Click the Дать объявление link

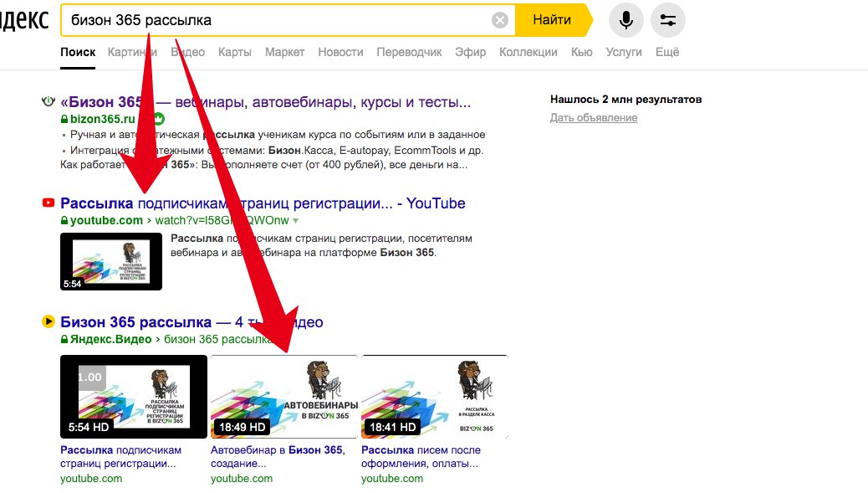point(594,117)
